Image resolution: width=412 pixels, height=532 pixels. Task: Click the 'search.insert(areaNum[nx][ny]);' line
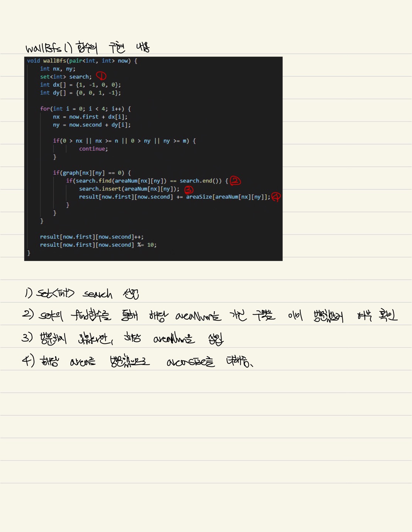129,189
